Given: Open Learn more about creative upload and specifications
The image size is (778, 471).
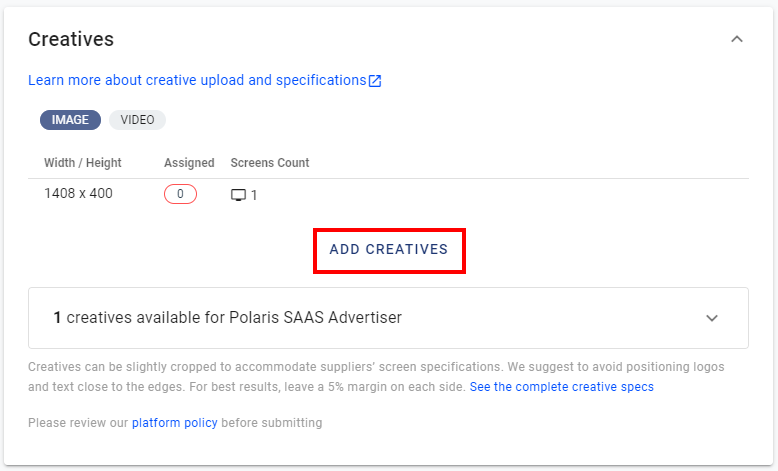Looking at the screenshot, I should (197, 80).
